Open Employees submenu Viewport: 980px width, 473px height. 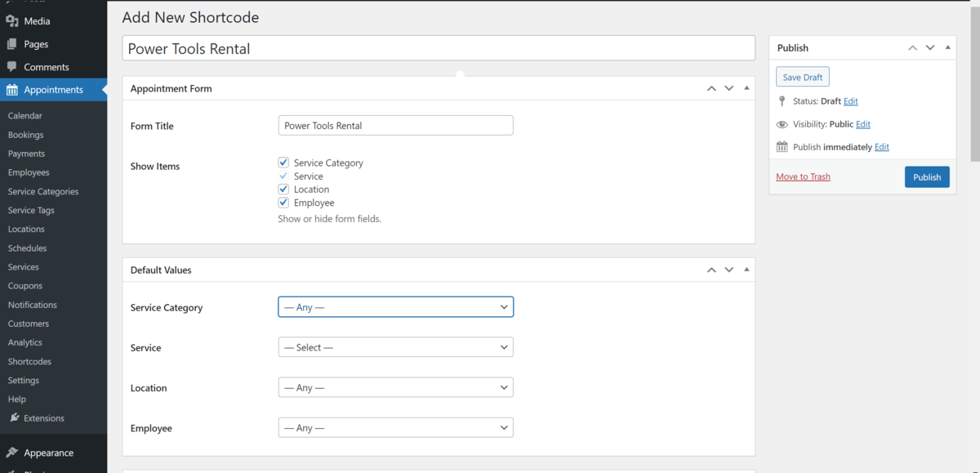(29, 172)
